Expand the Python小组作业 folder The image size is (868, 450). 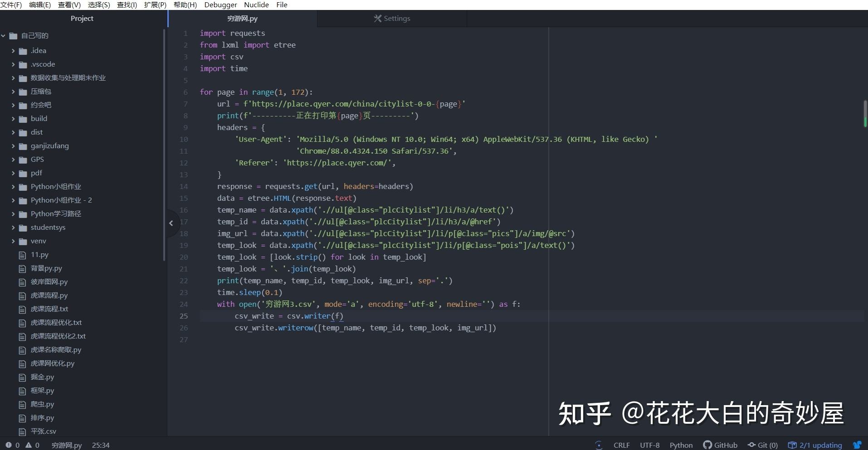tap(13, 187)
